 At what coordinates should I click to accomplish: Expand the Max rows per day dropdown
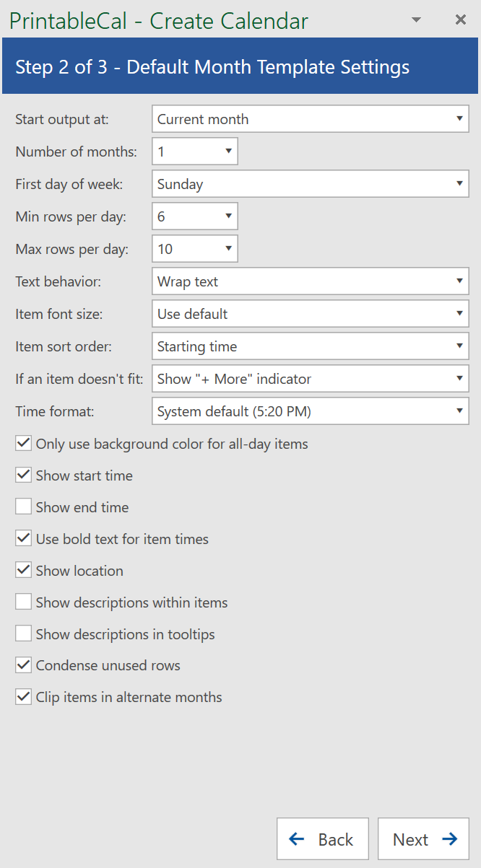195,249
